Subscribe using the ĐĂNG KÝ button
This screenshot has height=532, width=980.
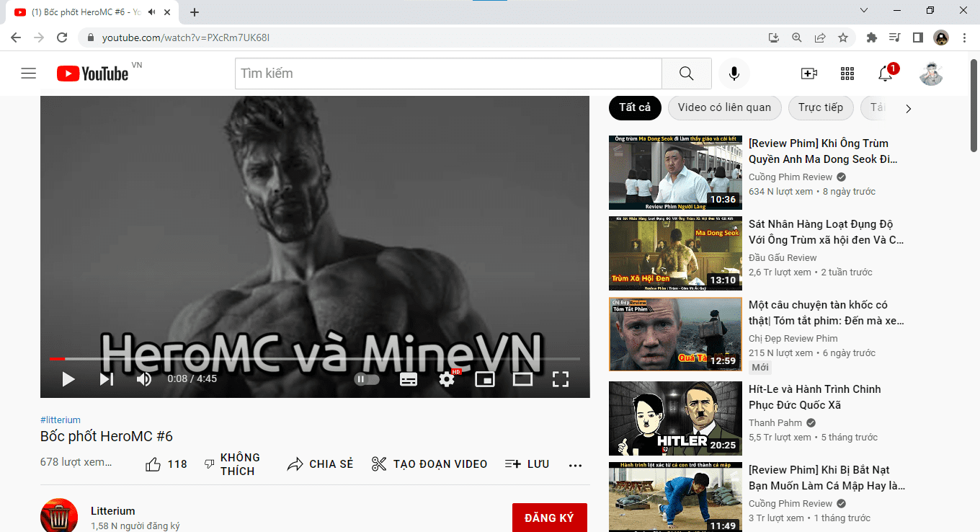(550, 518)
